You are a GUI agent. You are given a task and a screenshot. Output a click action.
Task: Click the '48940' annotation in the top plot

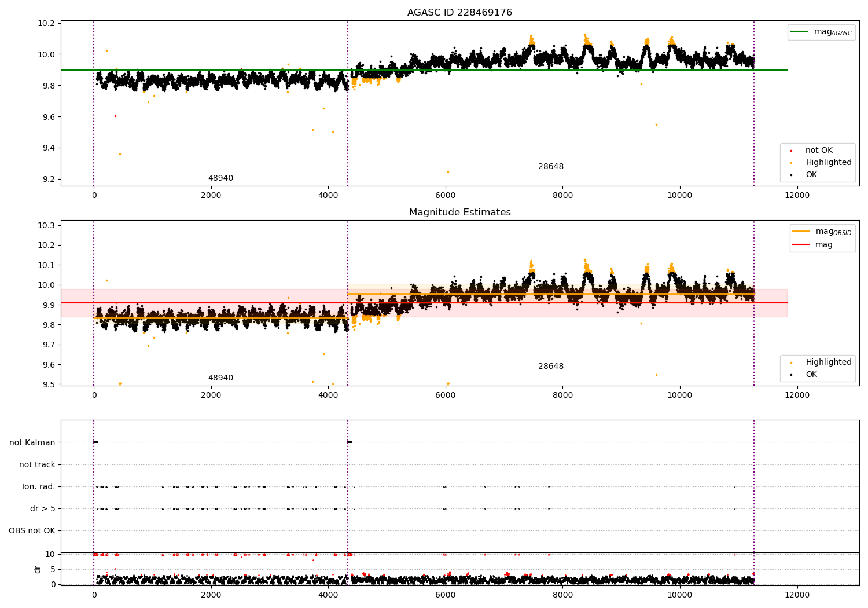tap(220, 178)
